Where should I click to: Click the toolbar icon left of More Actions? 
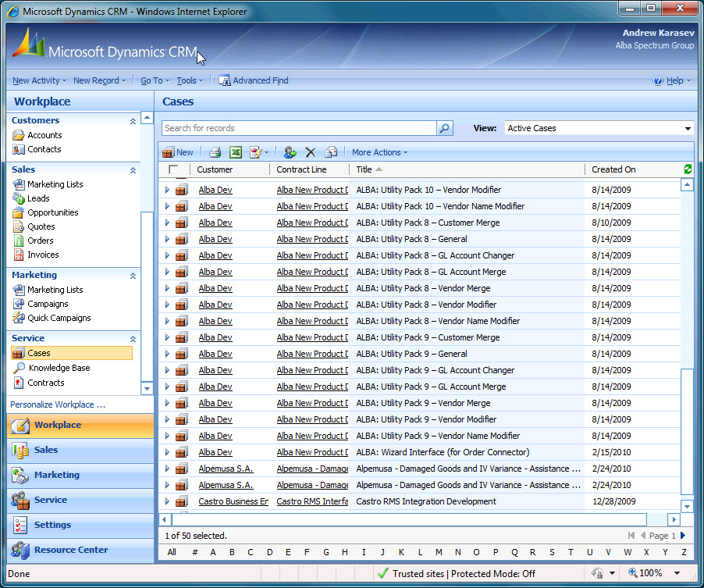331,152
